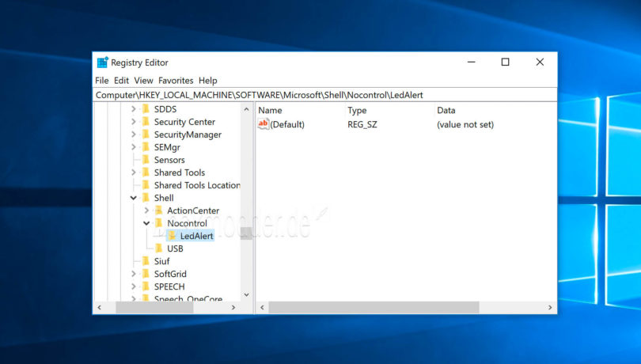
Task: Select the SecurityManager folder icon
Action: 146,135
